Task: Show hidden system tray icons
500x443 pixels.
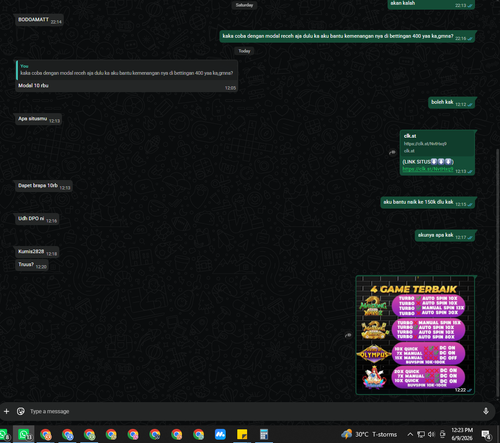Action: [x=410, y=434]
